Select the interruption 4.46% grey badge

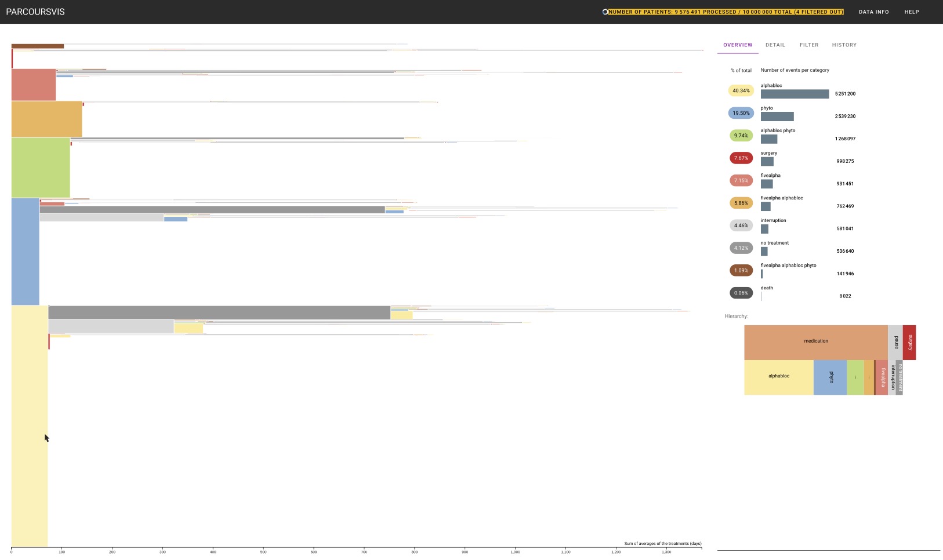[x=741, y=226]
